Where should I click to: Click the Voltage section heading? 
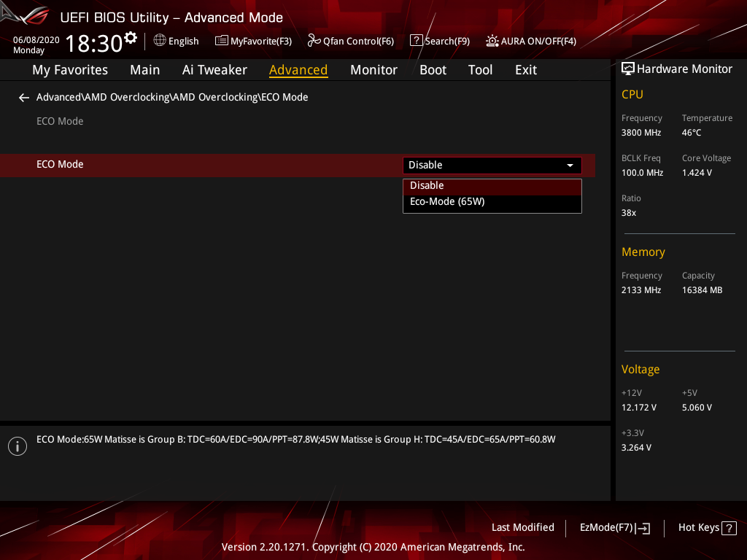640,370
